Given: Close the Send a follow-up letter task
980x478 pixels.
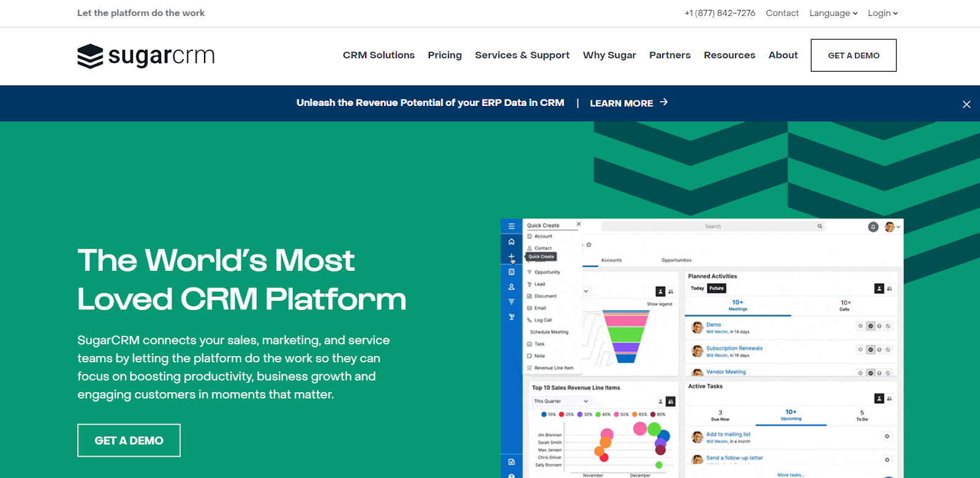Looking at the screenshot, I should 887,460.
